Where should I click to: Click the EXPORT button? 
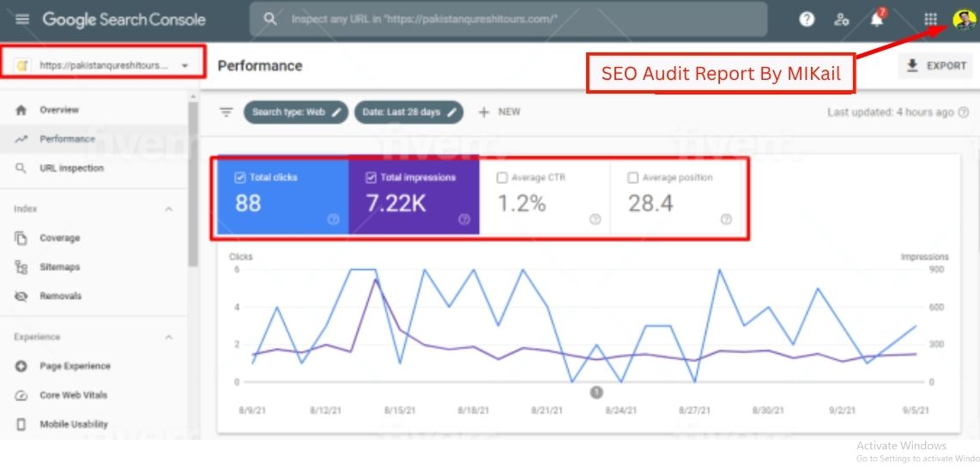point(935,66)
